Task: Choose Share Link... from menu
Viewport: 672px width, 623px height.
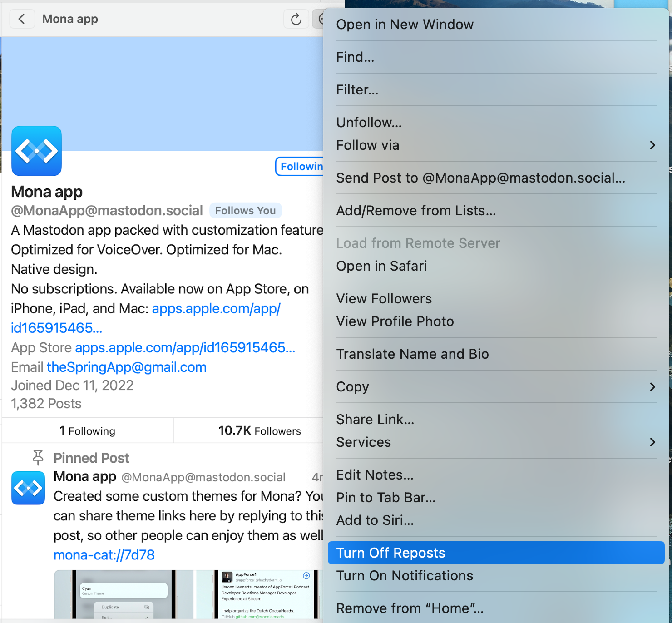Action: click(496, 420)
